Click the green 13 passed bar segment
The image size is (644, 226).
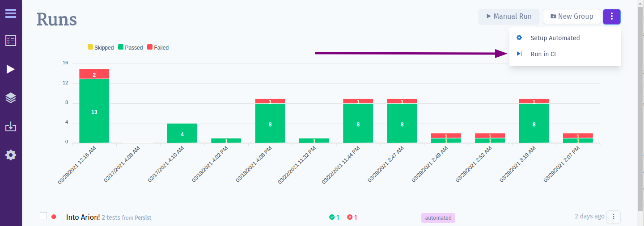[94, 111]
